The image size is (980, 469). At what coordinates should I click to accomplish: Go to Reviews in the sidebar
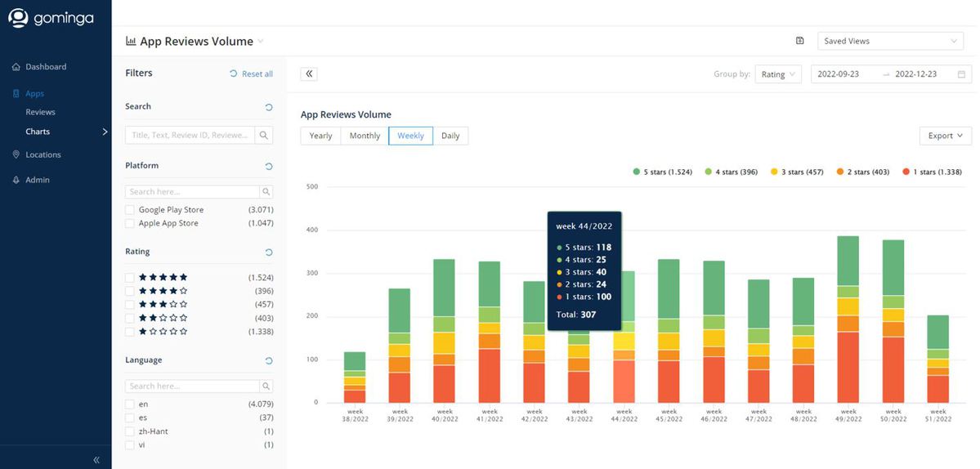pyautogui.click(x=41, y=112)
